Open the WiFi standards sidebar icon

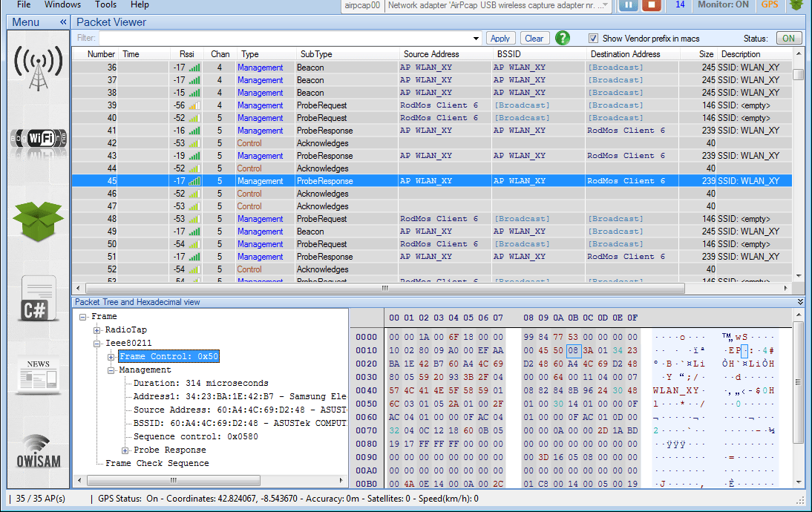tap(39, 138)
